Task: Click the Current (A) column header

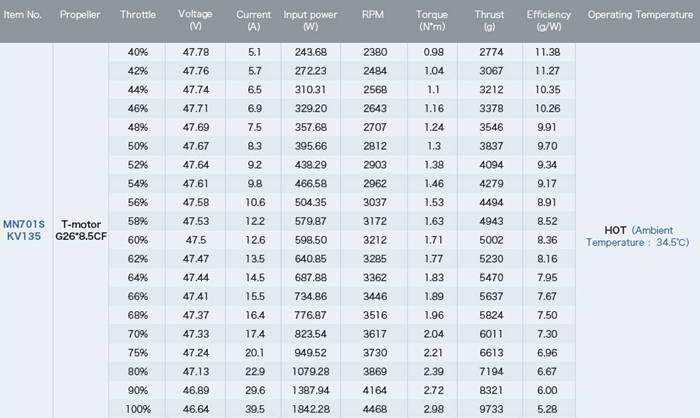Action: click(x=254, y=21)
